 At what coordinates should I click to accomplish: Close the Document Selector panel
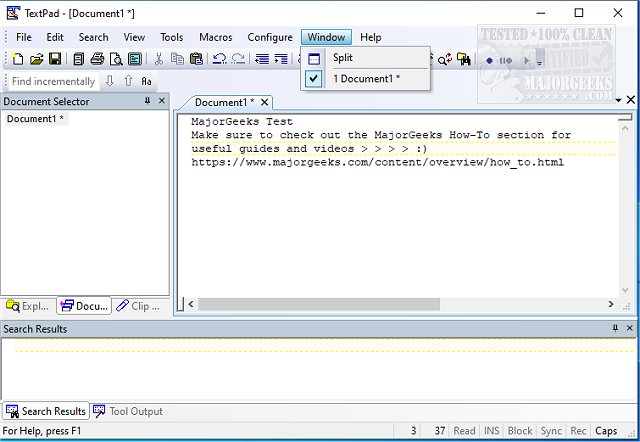pos(162,101)
